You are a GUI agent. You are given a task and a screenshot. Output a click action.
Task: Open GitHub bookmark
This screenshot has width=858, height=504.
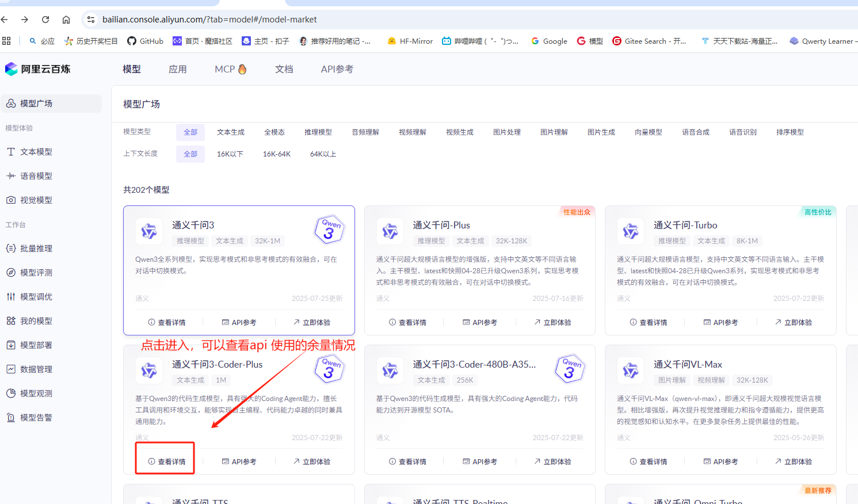tap(146, 41)
